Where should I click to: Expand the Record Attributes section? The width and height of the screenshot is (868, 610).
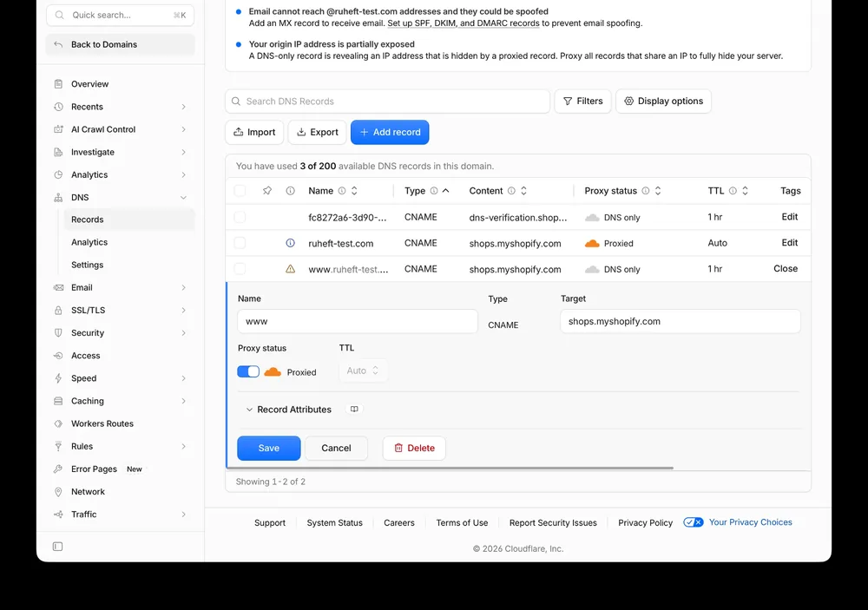[288, 410]
